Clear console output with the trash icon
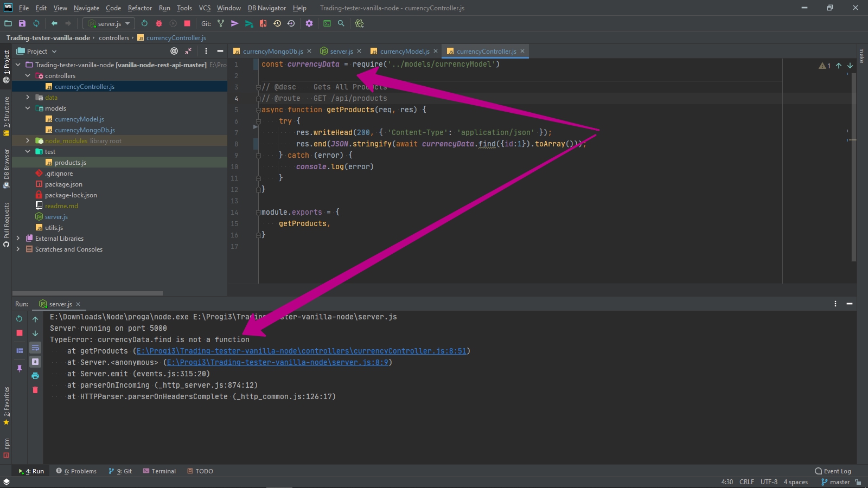Viewport: 868px width, 488px height. (35, 390)
